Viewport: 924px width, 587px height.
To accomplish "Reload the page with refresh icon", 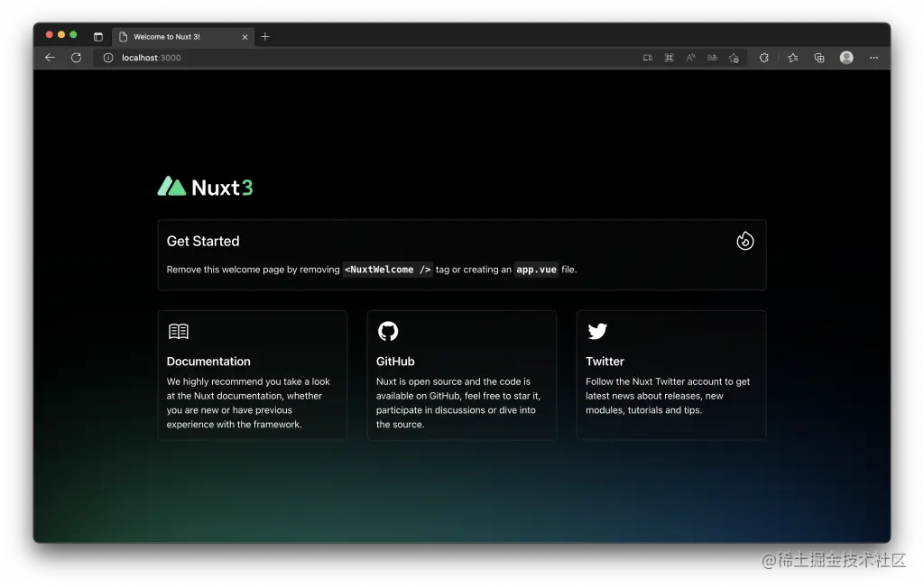I will tap(76, 57).
